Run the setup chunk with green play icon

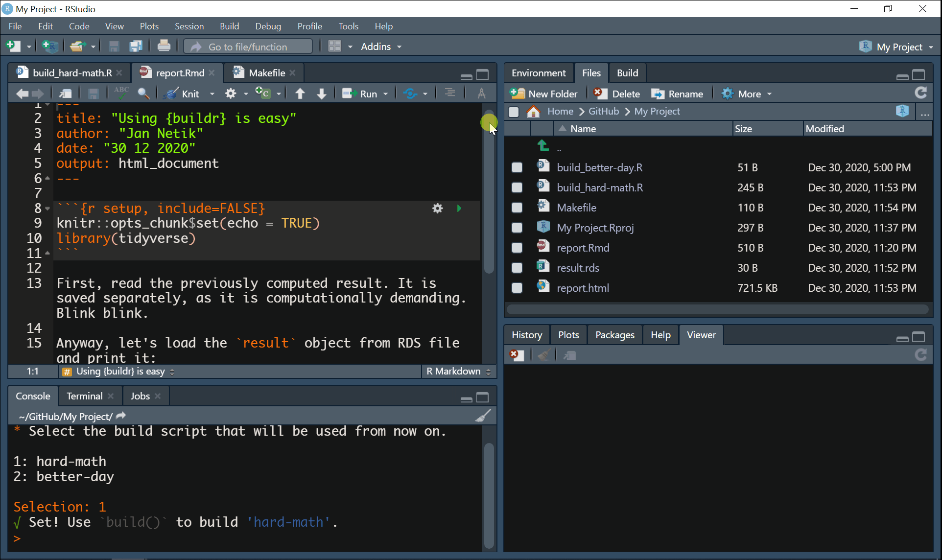point(459,209)
